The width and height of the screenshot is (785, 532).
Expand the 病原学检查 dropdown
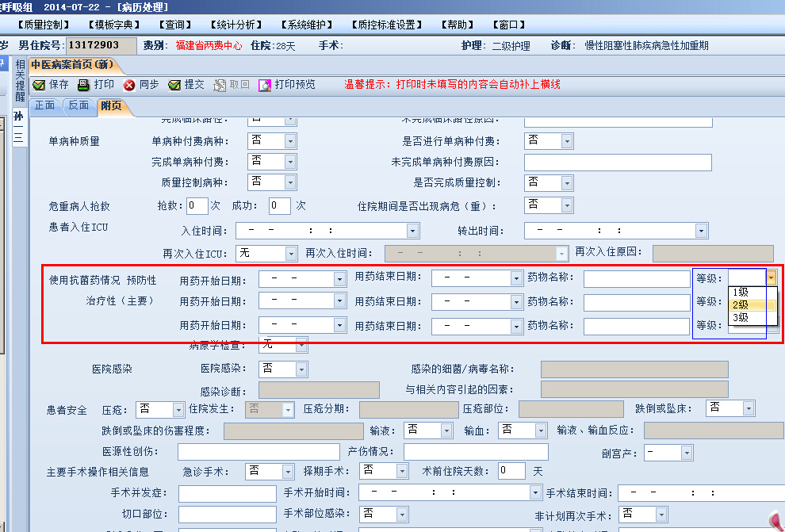[x=301, y=345]
